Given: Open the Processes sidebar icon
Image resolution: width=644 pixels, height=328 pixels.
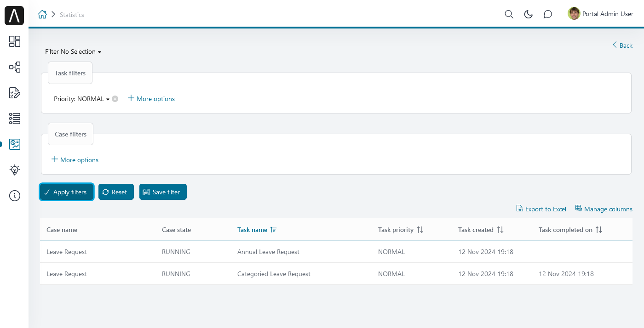Looking at the screenshot, I should 15,67.
